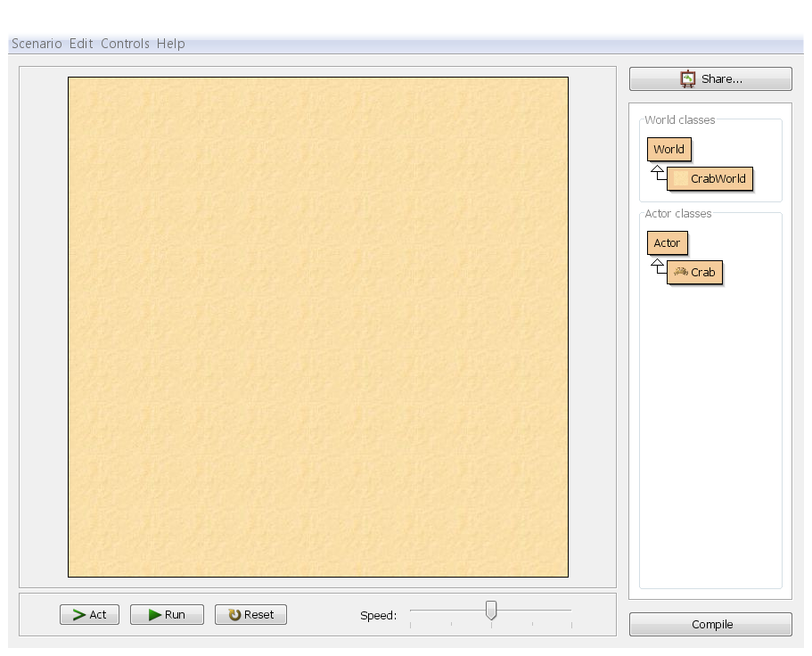Click the inheritance arrow below Actor

(x=657, y=265)
